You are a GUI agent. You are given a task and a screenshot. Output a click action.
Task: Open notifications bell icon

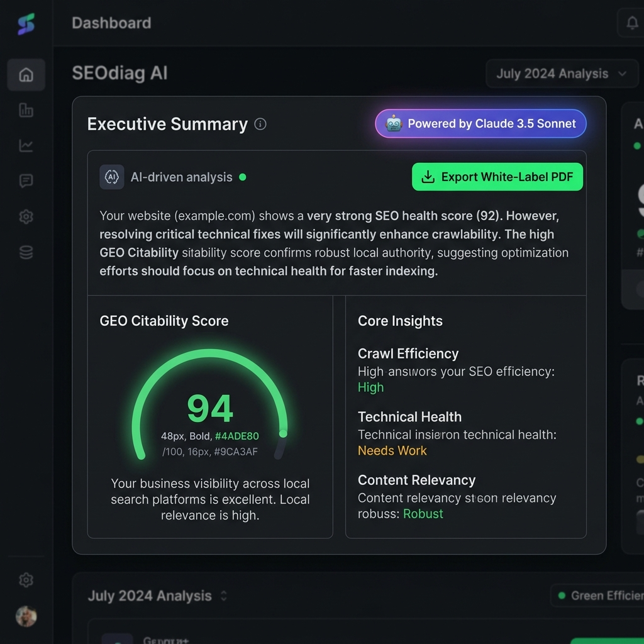(632, 23)
